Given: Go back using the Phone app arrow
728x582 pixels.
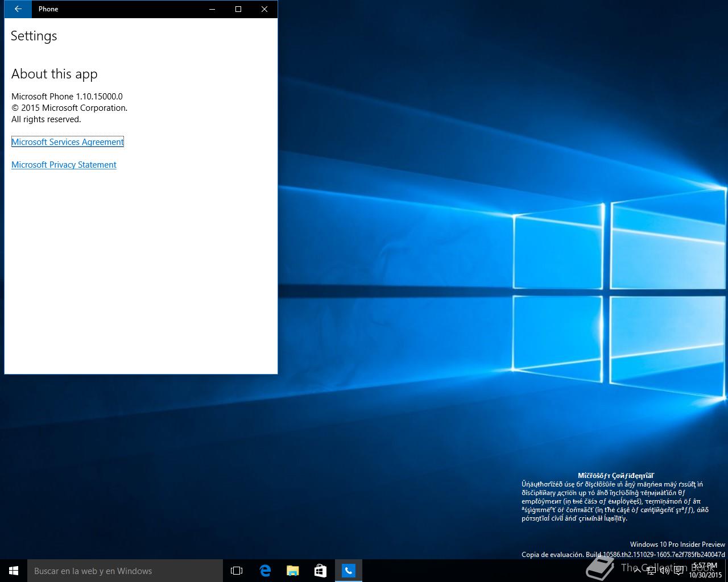Looking at the screenshot, I should click(18, 9).
